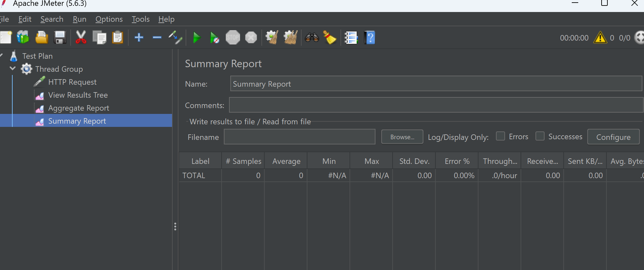Viewport: 644px width, 270px height.
Task: Click the Clear results broom icon
Action: [x=272, y=38]
